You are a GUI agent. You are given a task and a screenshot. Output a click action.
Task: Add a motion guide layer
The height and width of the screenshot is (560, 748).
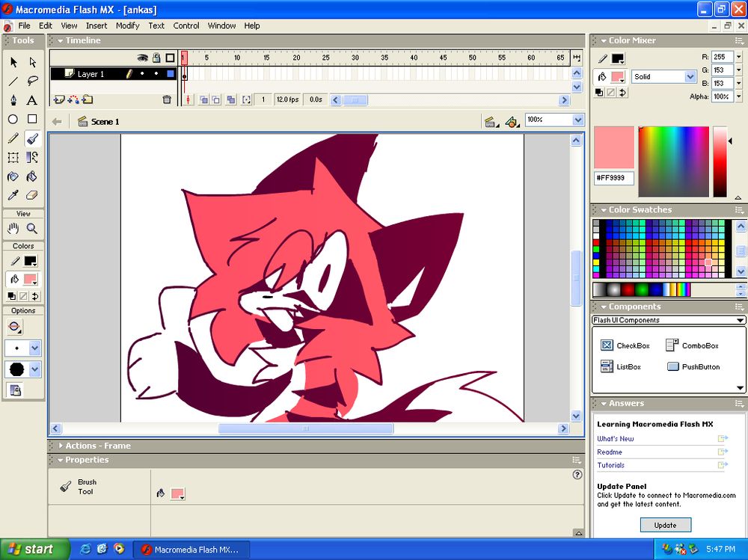coord(73,99)
